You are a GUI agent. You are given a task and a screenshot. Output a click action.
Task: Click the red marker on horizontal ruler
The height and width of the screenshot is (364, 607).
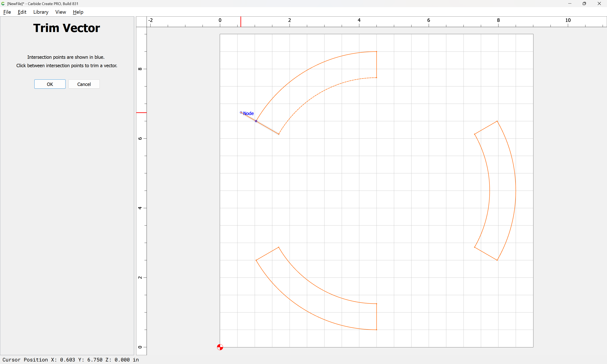(241, 22)
